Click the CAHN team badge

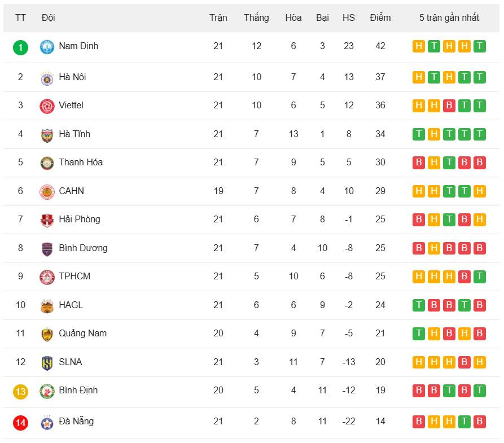click(47, 192)
